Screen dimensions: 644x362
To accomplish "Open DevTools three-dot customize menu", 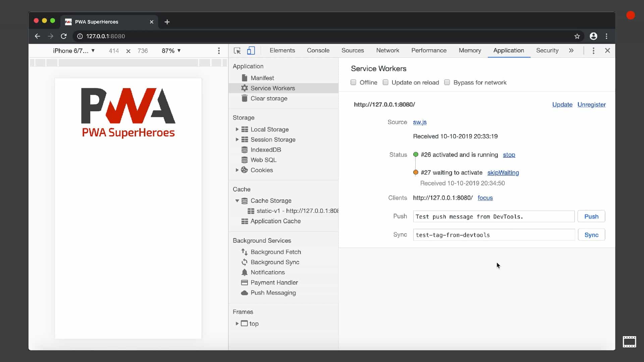I will pos(593,51).
